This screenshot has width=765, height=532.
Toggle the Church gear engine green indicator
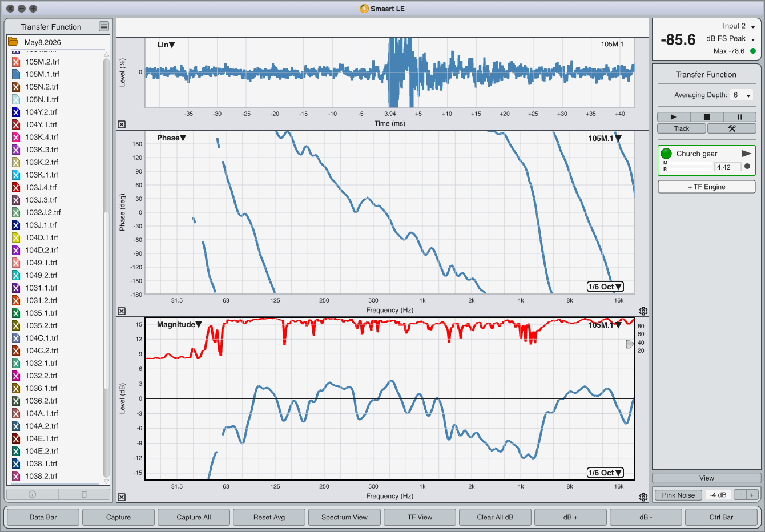[666, 154]
